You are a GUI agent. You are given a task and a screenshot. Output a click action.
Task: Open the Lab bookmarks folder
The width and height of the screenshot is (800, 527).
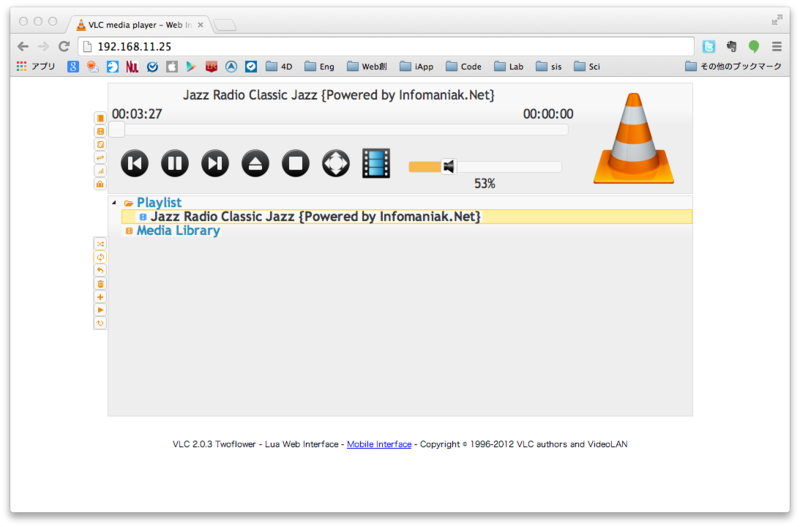tap(509, 66)
